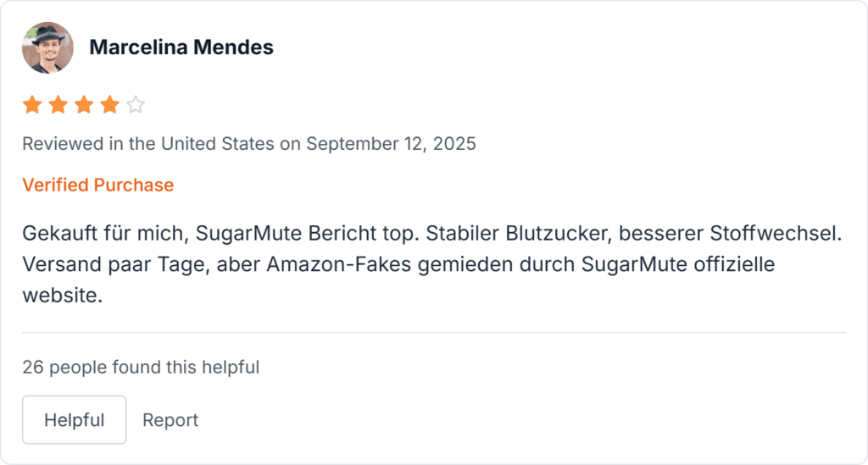This screenshot has width=868, height=465.
Task: Click Marcelina Mendes' profile avatar
Action: [47, 47]
